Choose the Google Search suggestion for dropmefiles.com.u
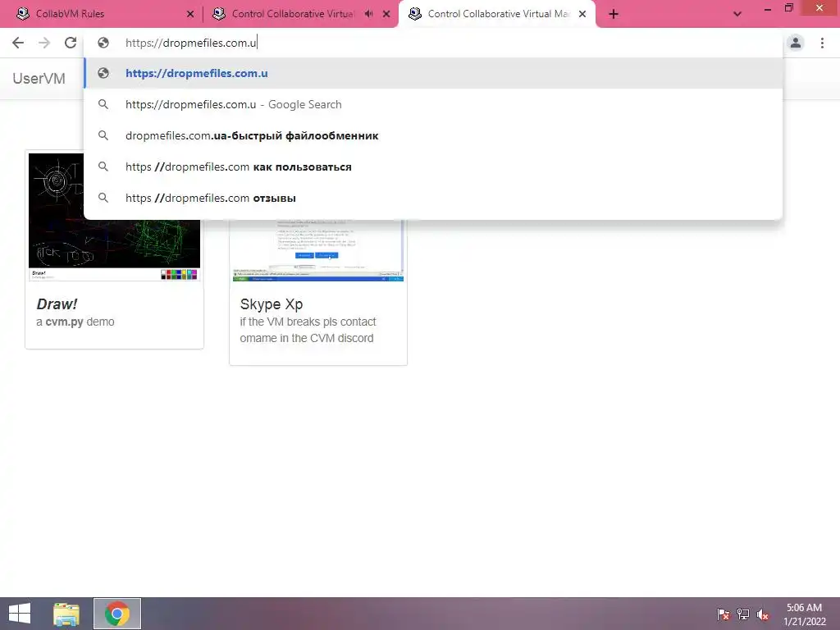The width and height of the screenshot is (840, 630). click(434, 104)
